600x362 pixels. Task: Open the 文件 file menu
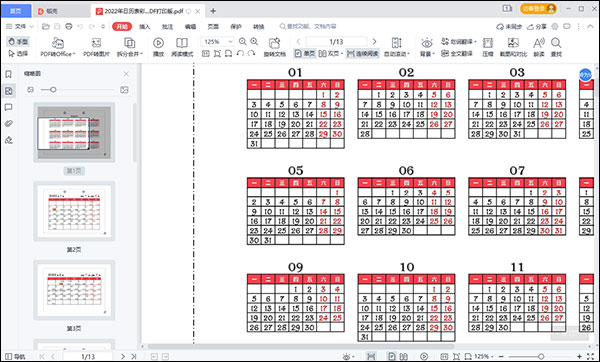click(20, 26)
